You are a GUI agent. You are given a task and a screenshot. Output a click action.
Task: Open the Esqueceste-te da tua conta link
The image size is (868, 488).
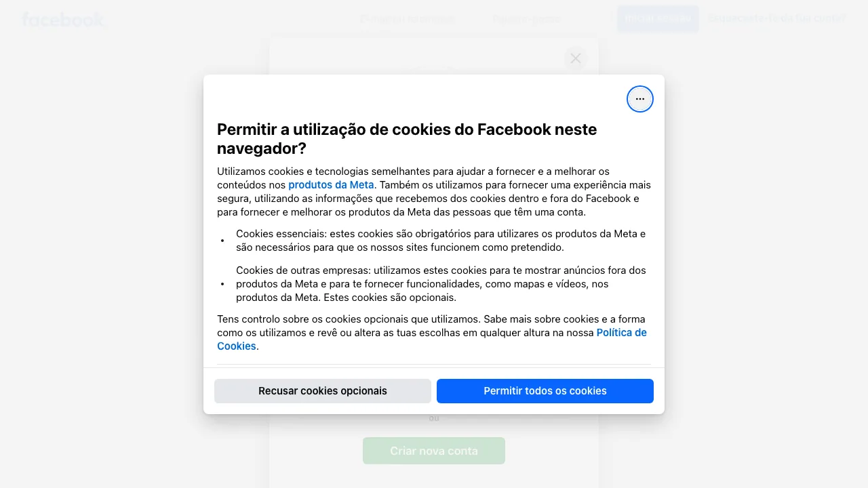776,18
